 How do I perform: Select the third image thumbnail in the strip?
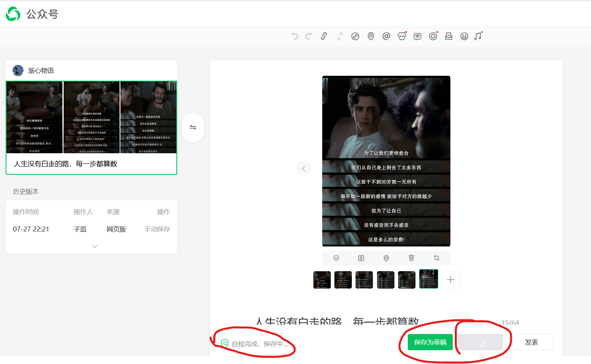(x=364, y=280)
